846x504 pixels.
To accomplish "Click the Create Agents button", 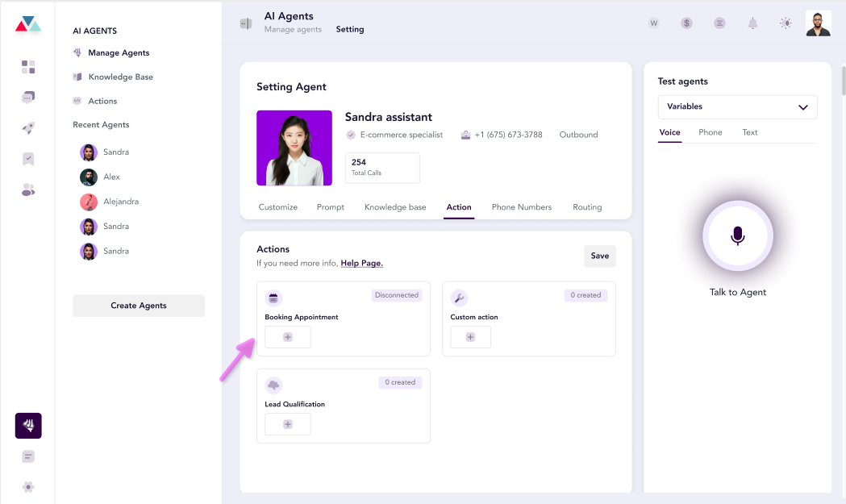I will tap(139, 306).
